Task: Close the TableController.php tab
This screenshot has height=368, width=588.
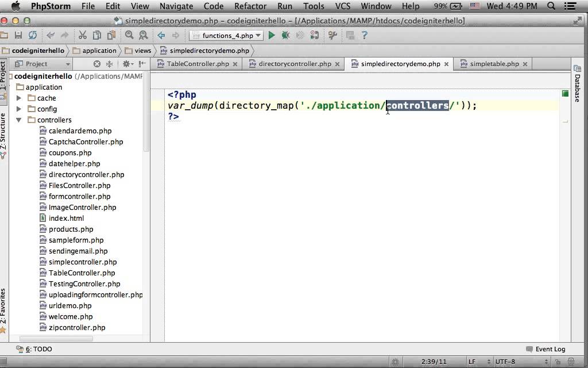Action: (x=235, y=64)
